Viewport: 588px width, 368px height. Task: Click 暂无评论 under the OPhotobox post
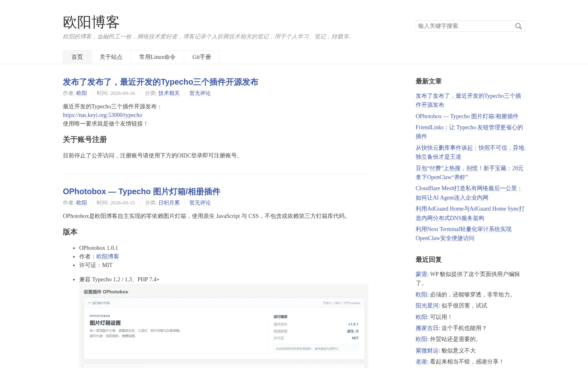[200, 203]
